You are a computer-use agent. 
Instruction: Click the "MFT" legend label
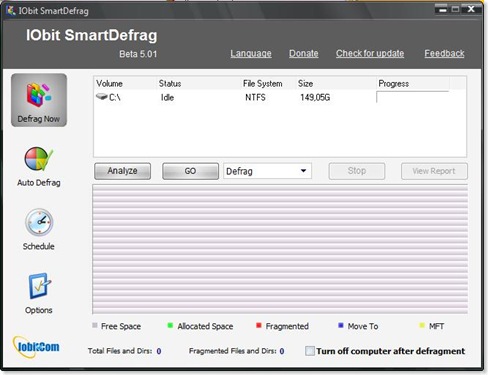click(436, 326)
